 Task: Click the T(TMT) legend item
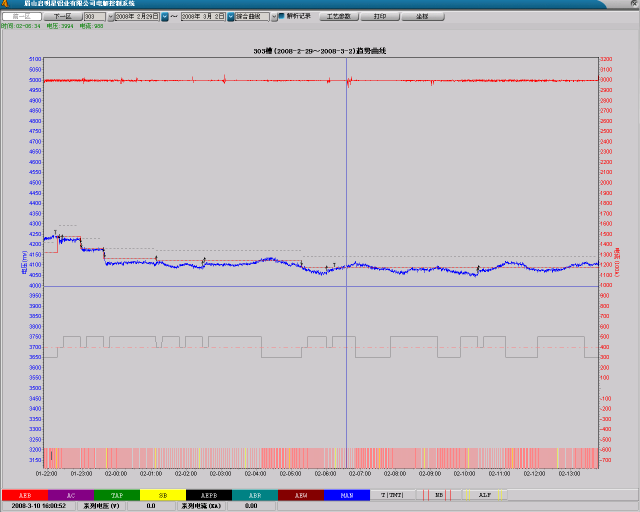point(392,495)
